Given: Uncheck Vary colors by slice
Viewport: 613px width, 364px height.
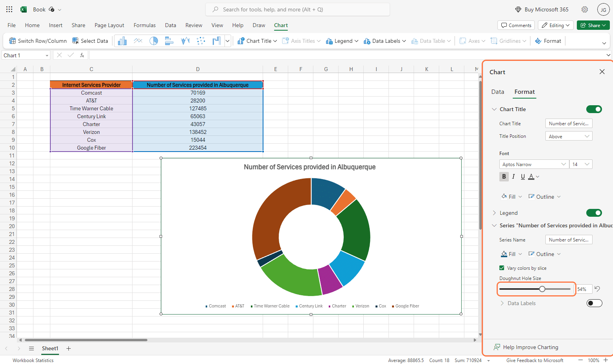Looking at the screenshot, I should click(x=502, y=268).
